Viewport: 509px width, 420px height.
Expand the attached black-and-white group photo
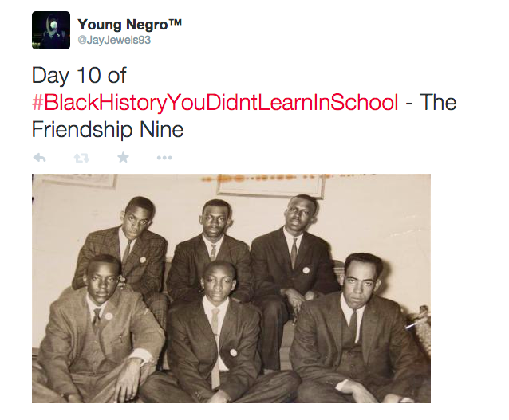pyautogui.click(x=231, y=289)
